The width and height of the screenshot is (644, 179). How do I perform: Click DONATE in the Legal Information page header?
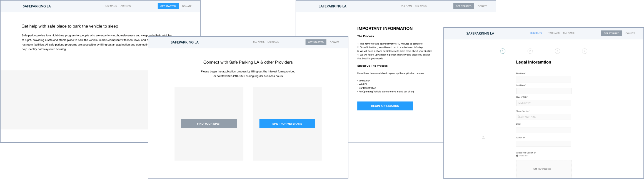(x=630, y=33)
